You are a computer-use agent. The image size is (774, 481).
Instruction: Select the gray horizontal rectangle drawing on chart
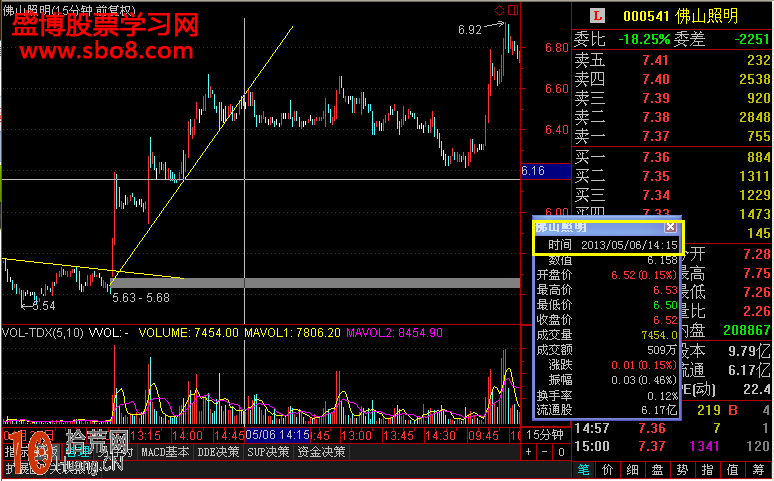pos(315,283)
